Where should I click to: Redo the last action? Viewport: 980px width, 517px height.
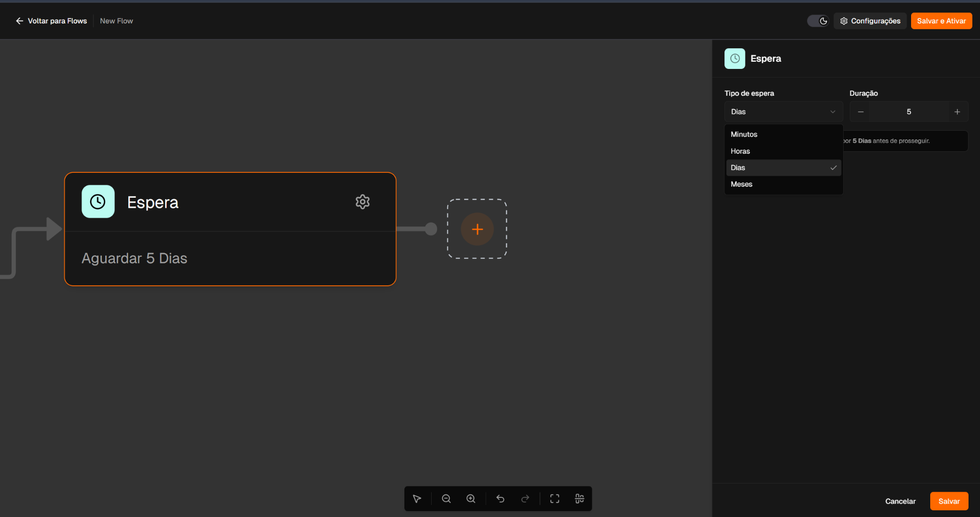(525, 499)
